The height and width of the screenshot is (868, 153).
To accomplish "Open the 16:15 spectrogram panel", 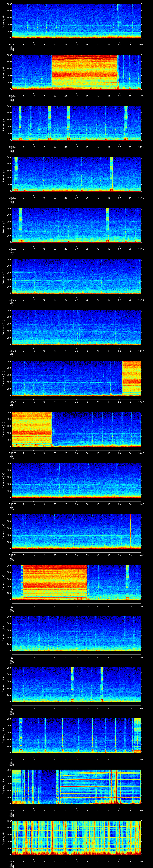I will pos(76,327).
